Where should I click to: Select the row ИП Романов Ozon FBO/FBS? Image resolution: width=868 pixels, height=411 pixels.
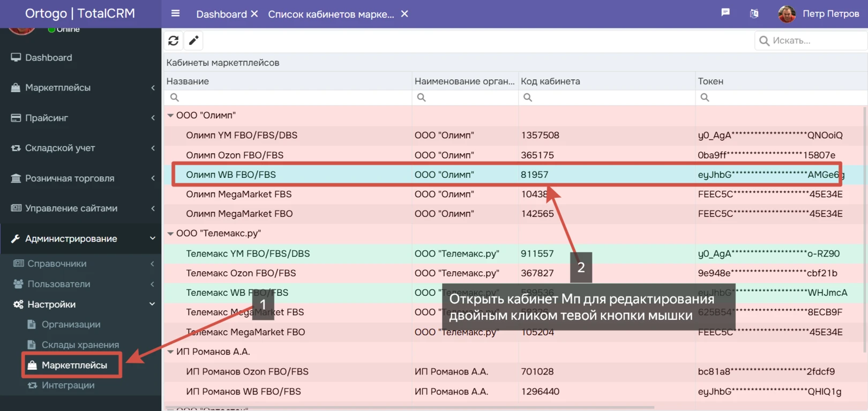tap(514, 371)
